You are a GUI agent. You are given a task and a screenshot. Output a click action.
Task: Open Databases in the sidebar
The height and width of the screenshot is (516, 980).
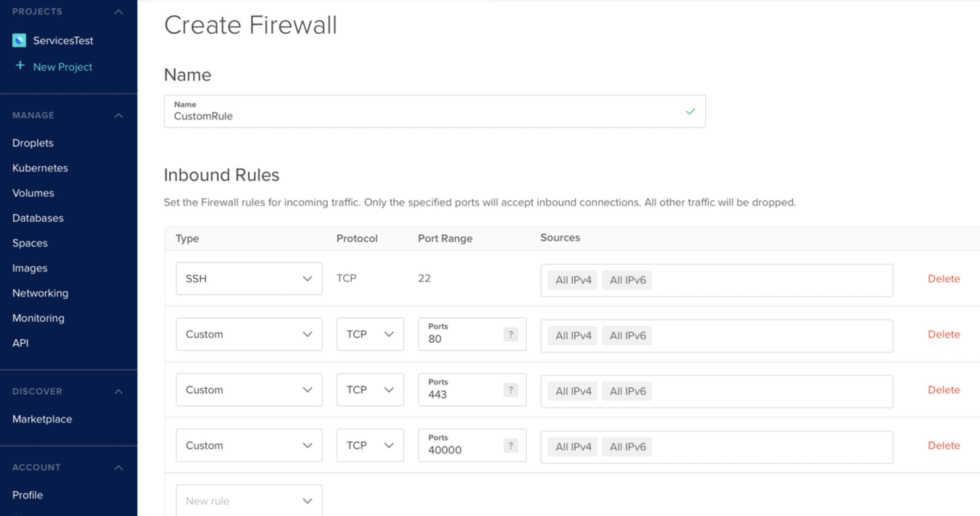tap(38, 218)
